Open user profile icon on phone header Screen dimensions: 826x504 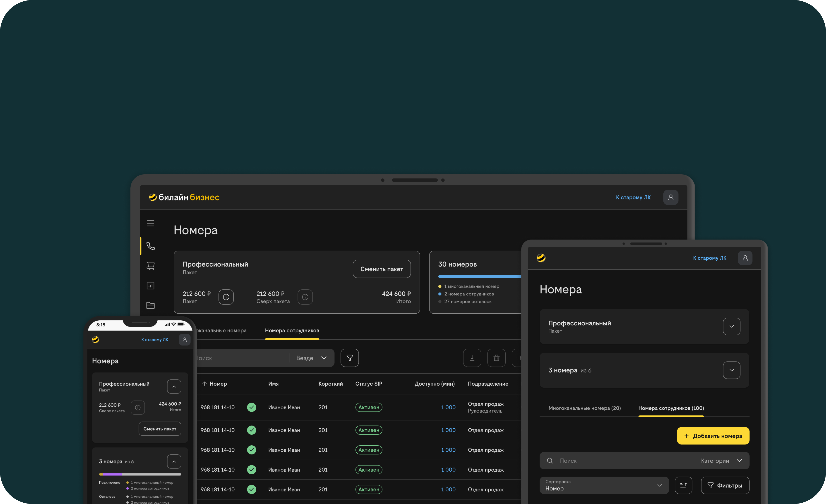(184, 339)
